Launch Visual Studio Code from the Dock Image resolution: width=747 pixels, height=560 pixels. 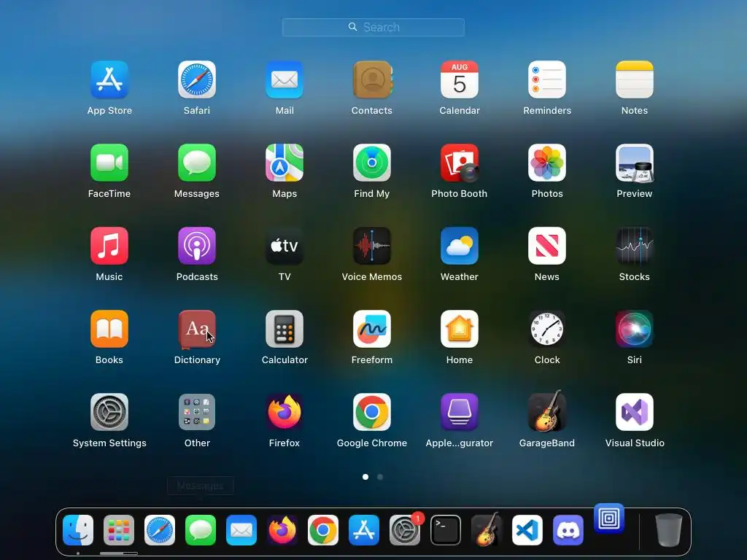click(527, 530)
